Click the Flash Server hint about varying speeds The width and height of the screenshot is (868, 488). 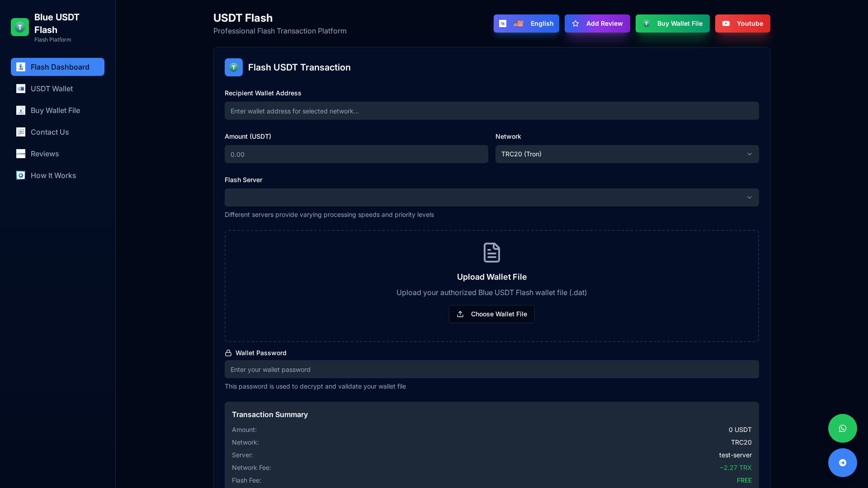click(329, 215)
